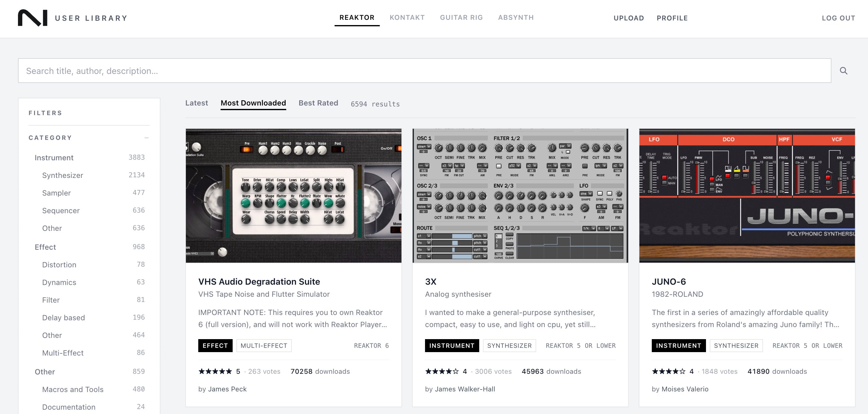Viewport: 868px width, 414px height.
Task: Filter by top-level Other category with 859
Action: coord(45,372)
